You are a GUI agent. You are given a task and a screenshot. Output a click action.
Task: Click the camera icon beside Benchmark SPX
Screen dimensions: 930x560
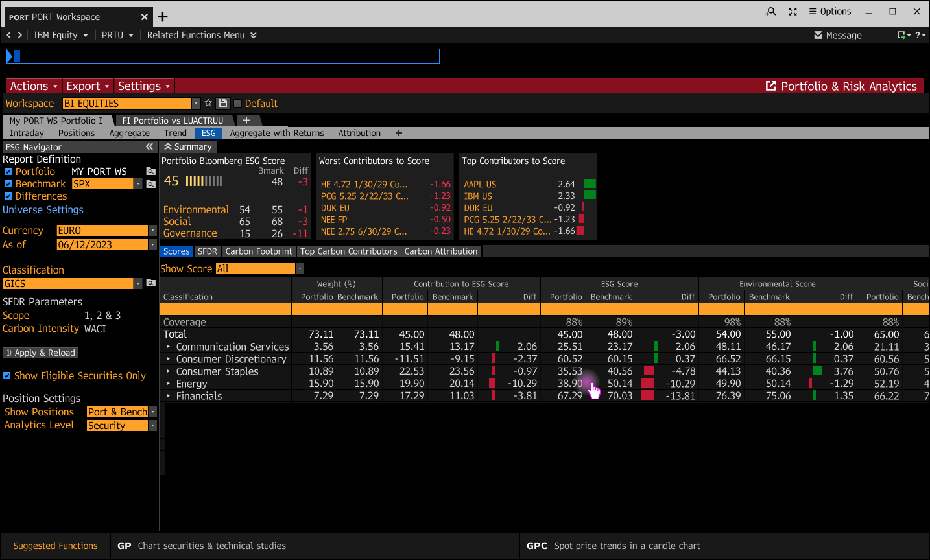(x=150, y=184)
